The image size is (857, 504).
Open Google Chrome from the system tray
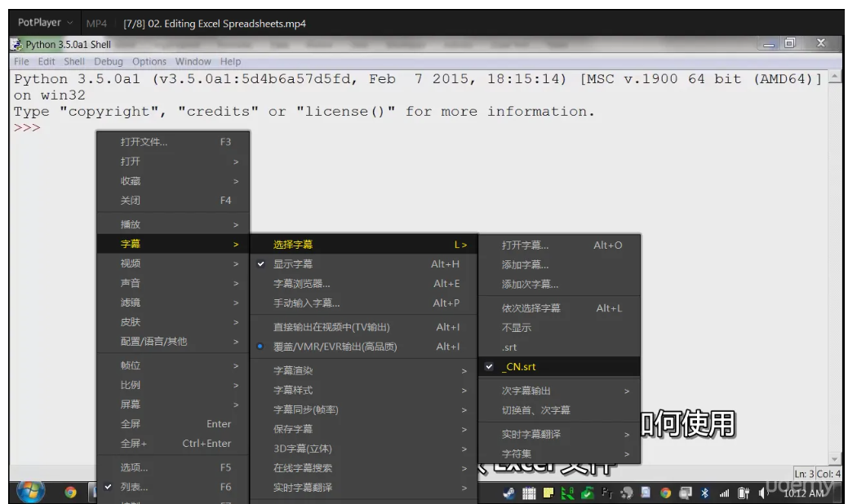point(666,493)
